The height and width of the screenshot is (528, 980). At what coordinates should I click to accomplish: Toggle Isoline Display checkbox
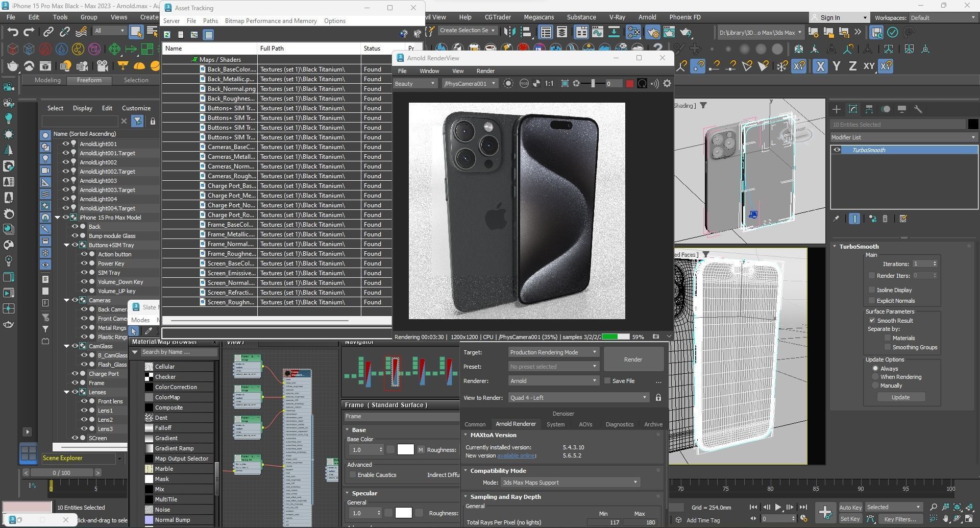pos(872,290)
